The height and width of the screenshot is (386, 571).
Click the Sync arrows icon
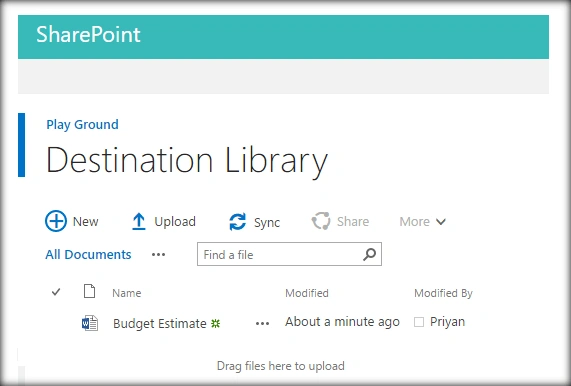[x=237, y=222]
